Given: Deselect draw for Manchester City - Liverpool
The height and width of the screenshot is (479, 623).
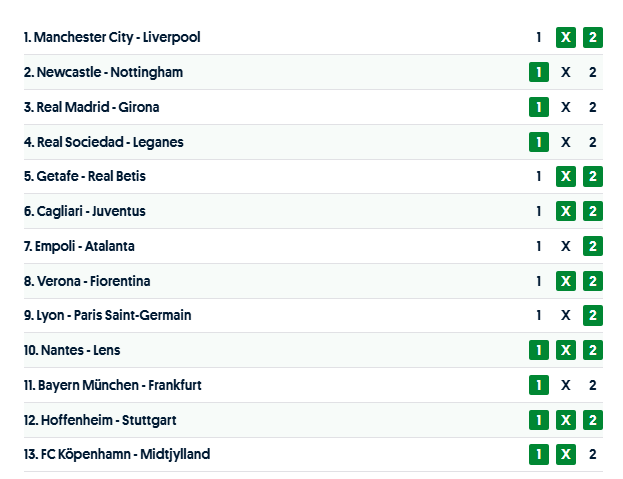Looking at the screenshot, I should [566, 37].
